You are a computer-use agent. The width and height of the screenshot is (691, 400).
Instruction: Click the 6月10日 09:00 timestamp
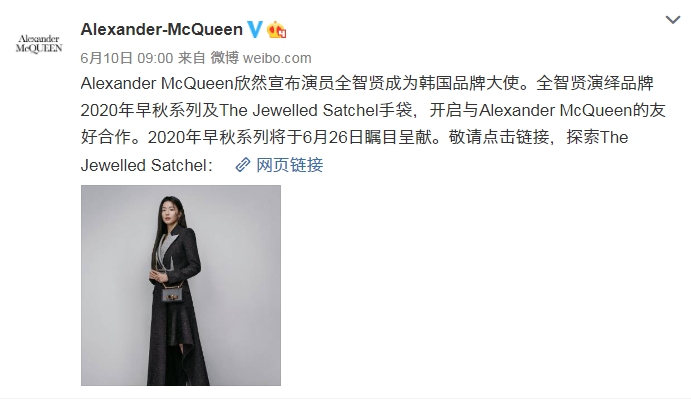(x=126, y=58)
